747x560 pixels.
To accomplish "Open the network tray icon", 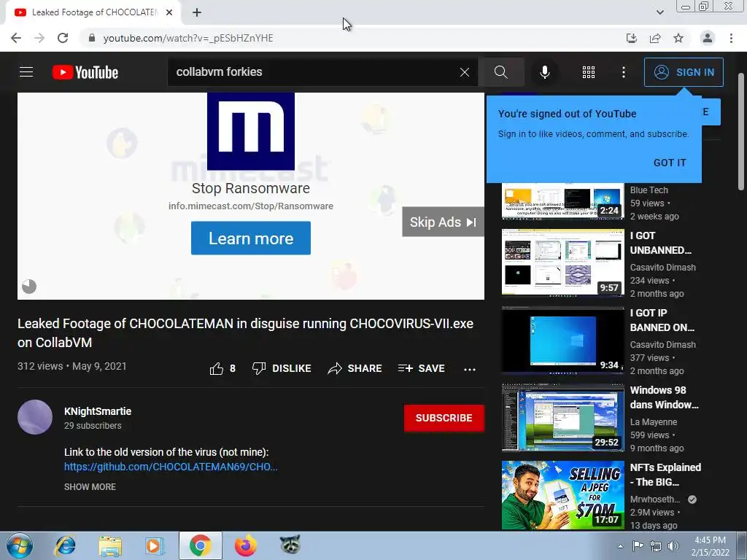I will pos(656,546).
